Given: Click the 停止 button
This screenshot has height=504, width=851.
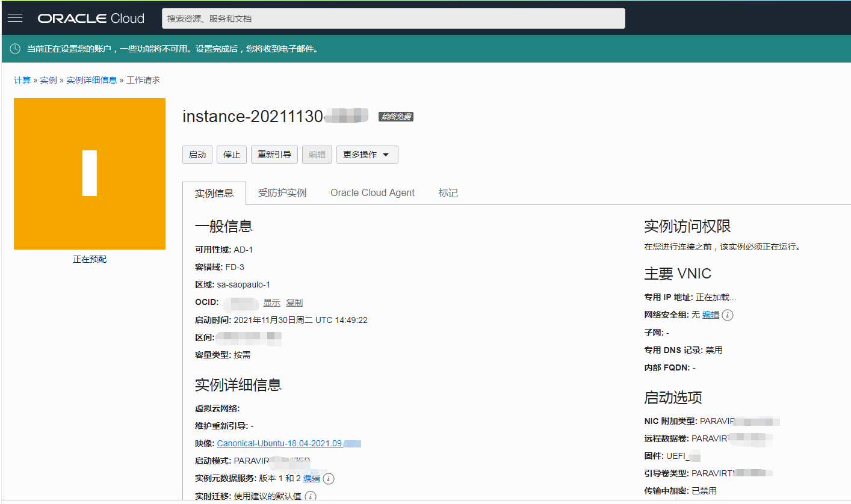Looking at the screenshot, I should pyautogui.click(x=232, y=155).
